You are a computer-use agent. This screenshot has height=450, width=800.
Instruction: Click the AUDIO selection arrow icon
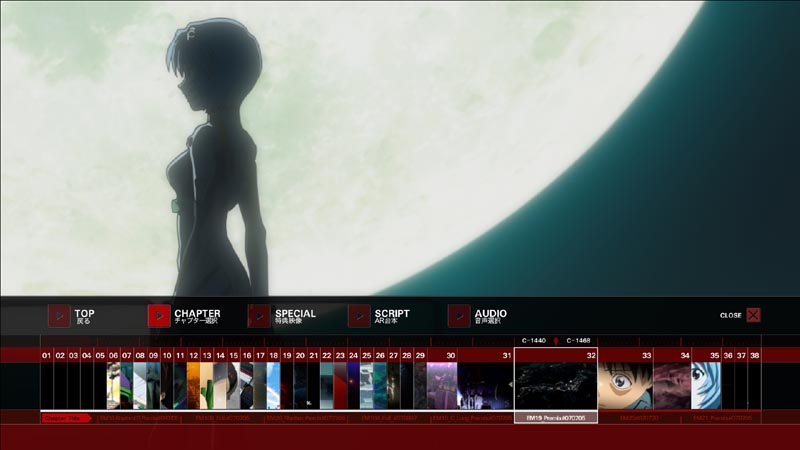tap(459, 316)
